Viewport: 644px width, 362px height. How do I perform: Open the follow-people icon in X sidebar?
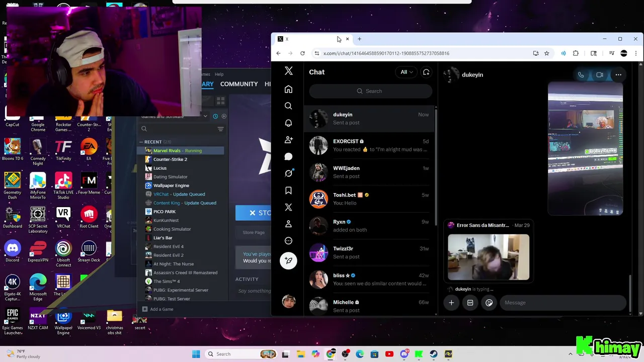tap(288, 140)
